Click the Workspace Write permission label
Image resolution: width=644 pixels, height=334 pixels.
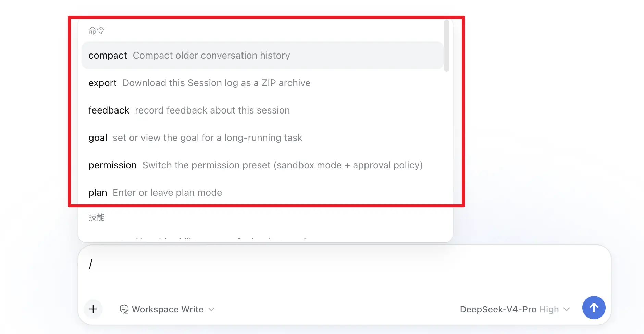tap(168, 309)
